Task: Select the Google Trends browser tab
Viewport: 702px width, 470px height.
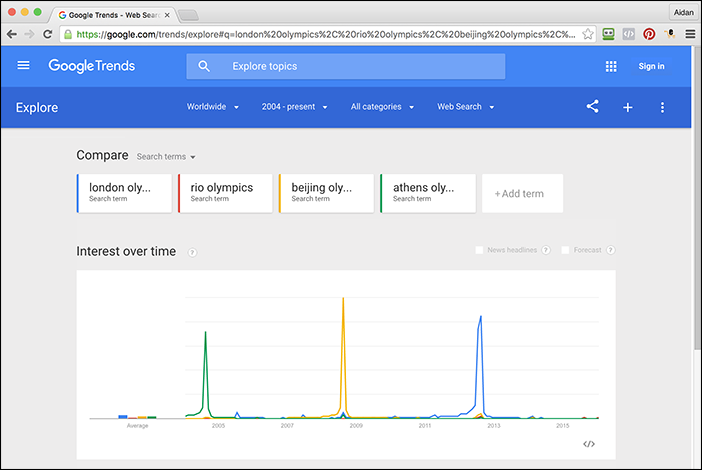Action: [114, 15]
